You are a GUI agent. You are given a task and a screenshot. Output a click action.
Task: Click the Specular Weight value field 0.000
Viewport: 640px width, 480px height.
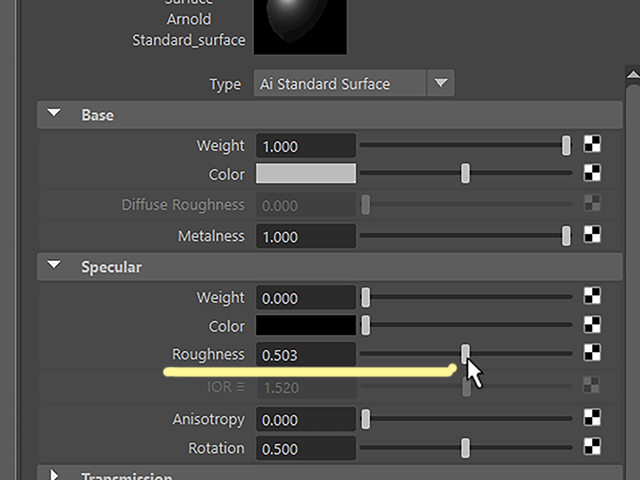point(306,298)
